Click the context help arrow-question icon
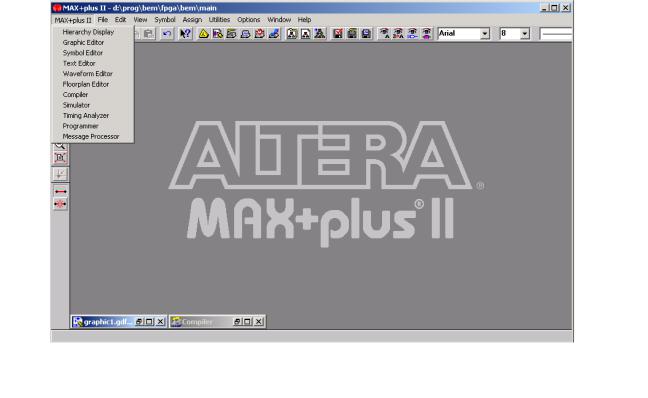 click(185, 33)
